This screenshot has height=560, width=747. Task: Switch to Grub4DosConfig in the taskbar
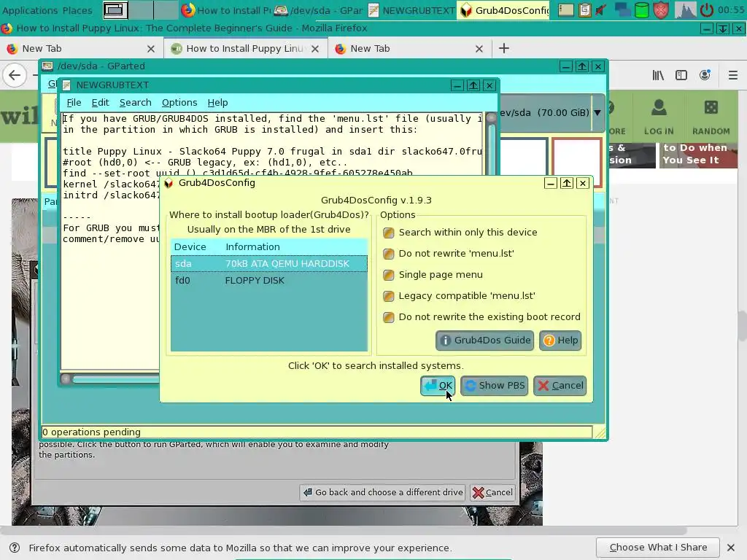(503, 10)
